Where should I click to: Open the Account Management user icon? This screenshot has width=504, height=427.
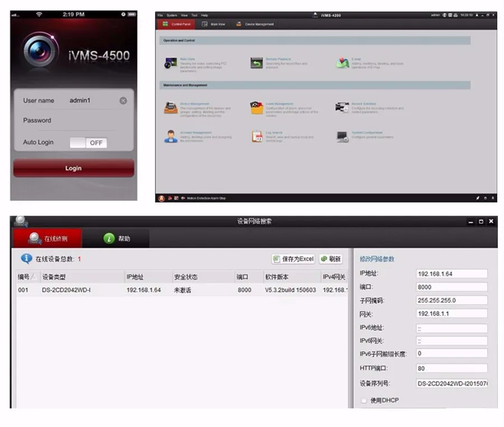click(171, 136)
